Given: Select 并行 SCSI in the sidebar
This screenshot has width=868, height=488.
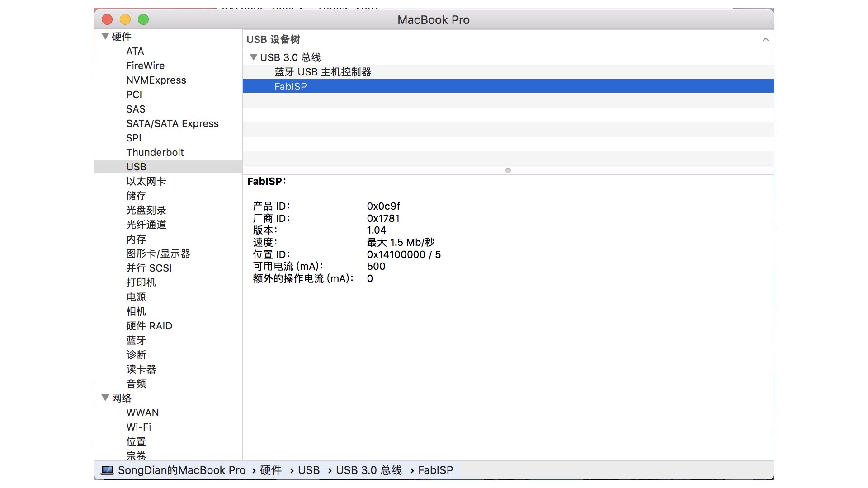Looking at the screenshot, I should (149, 268).
